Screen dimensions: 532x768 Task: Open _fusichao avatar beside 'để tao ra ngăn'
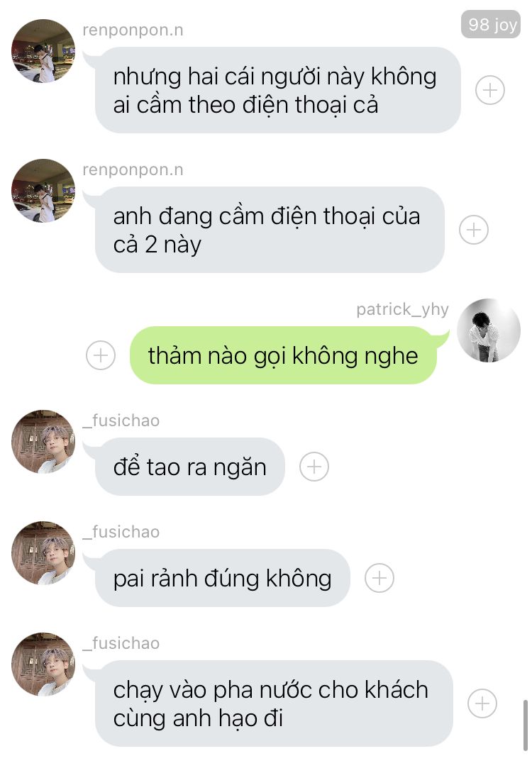[43, 442]
